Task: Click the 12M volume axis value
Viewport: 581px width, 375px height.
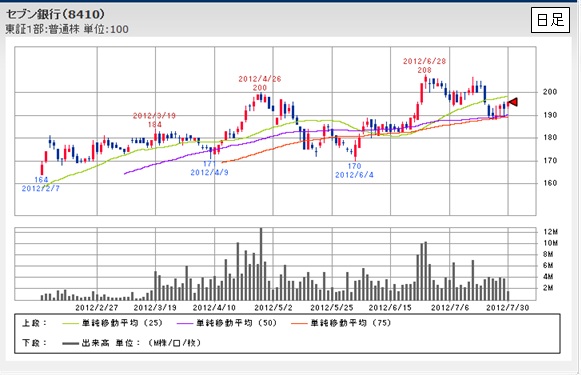Action: pyautogui.click(x=551, y=232)
